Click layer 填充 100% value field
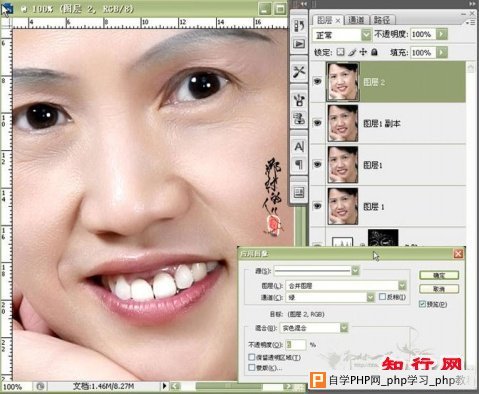The width and height of the screenshot is (479, 394). (423, 52)
